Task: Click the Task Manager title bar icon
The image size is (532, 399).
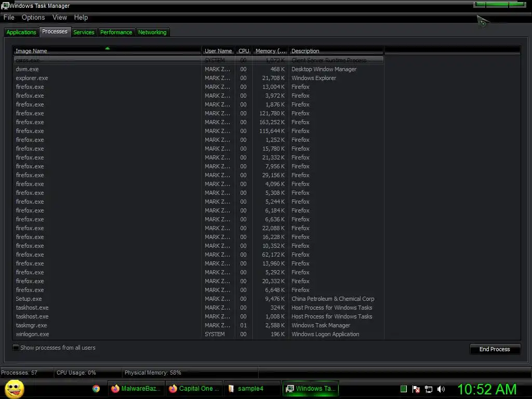Action: pyautogui.click(x=5, y=6)
